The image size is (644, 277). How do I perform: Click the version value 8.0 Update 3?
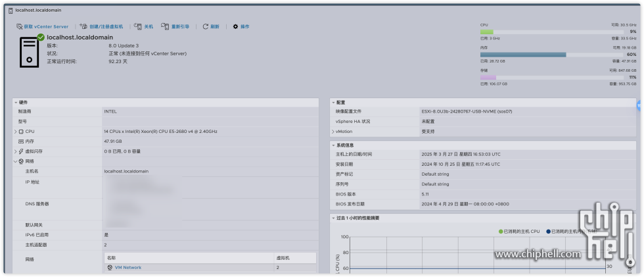tap(124, 45)
